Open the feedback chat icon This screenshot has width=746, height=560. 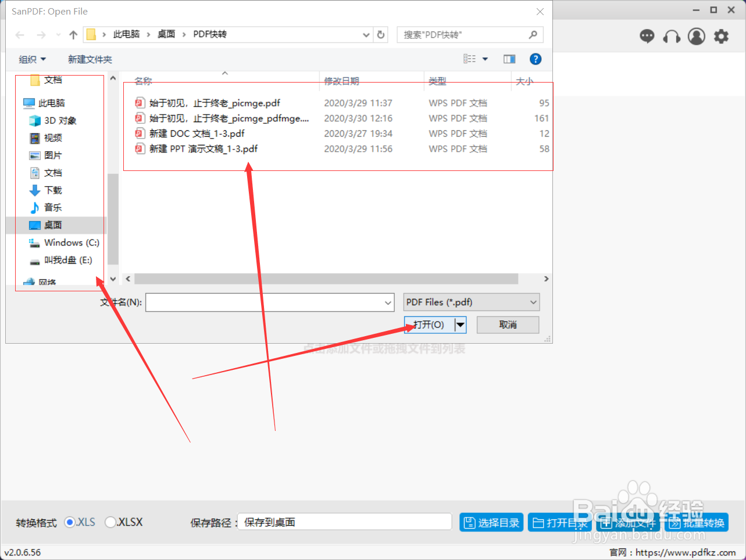coord(647,36)
